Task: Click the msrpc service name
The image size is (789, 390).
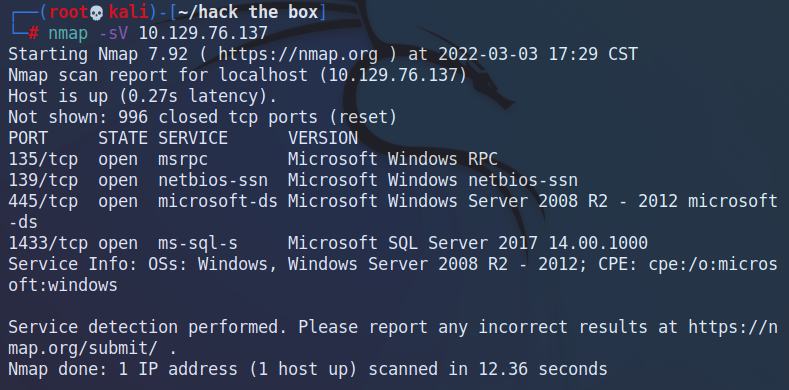Action: (183, 160)
